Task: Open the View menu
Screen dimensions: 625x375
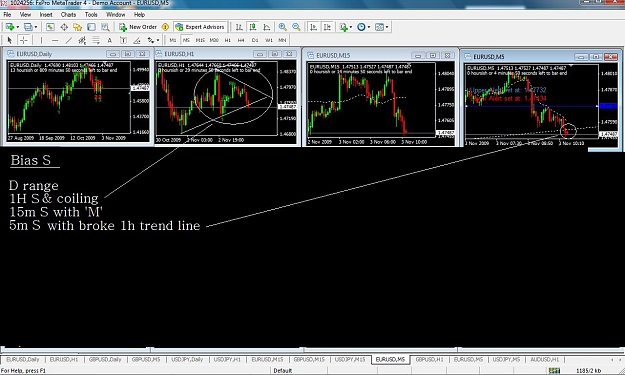Action: tap(25, 15)
